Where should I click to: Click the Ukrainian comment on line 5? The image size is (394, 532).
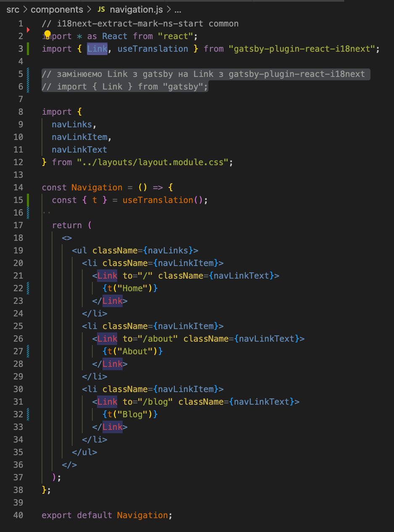pos(203,74)
